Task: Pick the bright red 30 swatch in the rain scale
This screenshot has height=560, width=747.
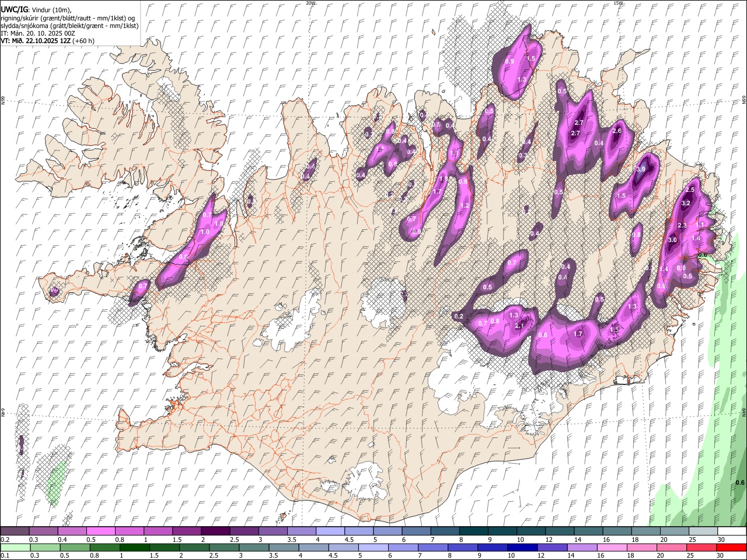Action: pos(731,547)
